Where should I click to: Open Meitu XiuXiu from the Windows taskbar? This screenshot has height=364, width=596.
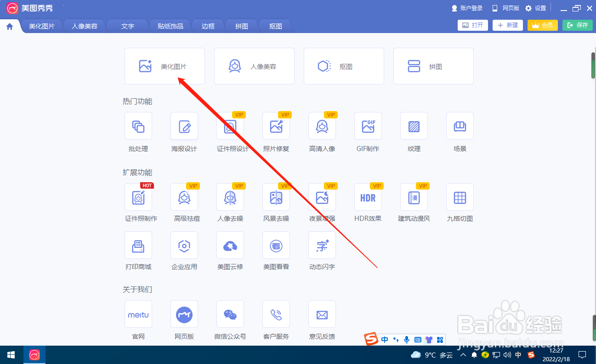[x=34, y=354]
